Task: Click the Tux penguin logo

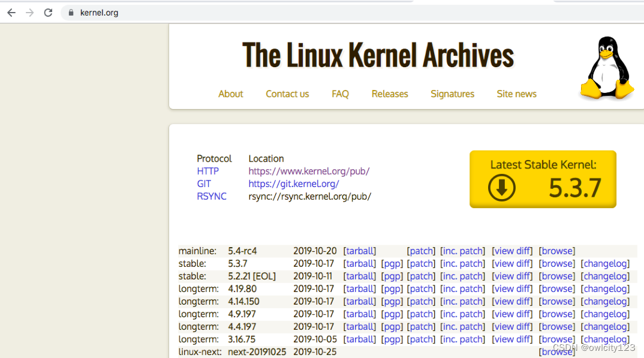Action: (x=607, y=68)
